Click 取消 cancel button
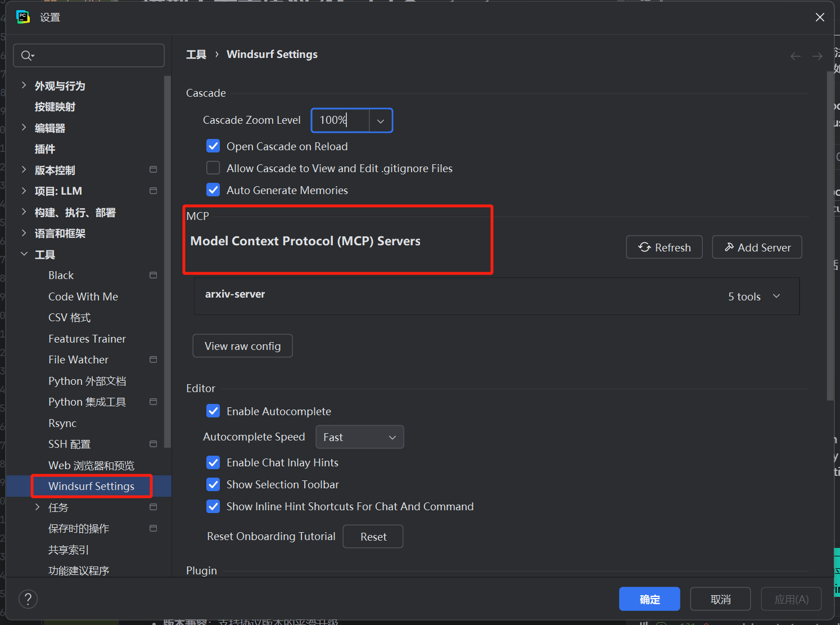840x625 pixels. (x=720, y=599)
